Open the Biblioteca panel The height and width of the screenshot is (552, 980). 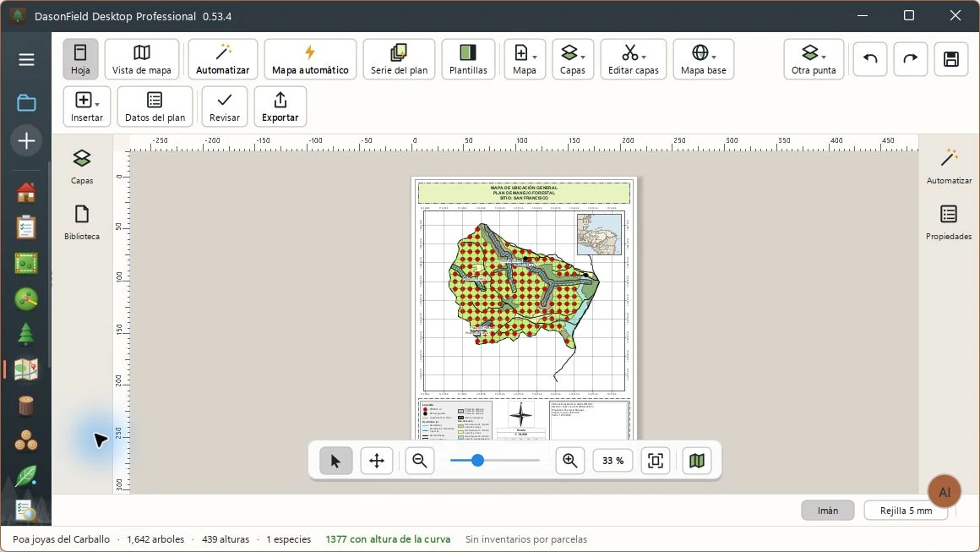tap(82, 222)
